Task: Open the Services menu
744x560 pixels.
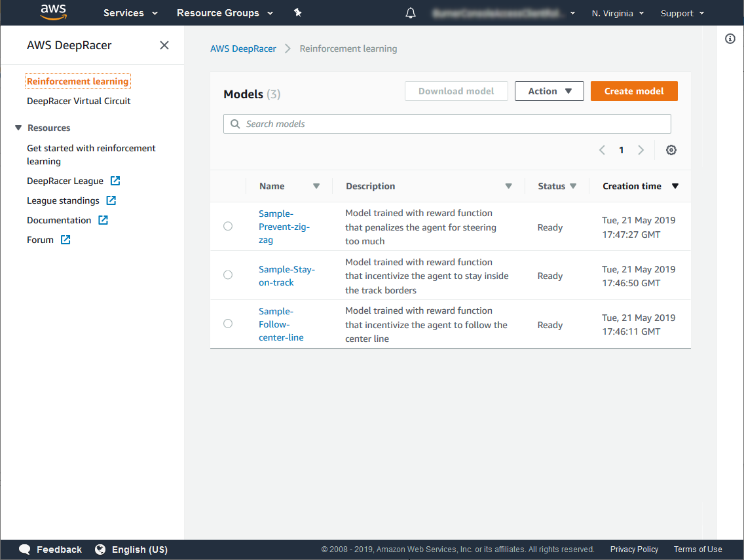Action: 130,13
